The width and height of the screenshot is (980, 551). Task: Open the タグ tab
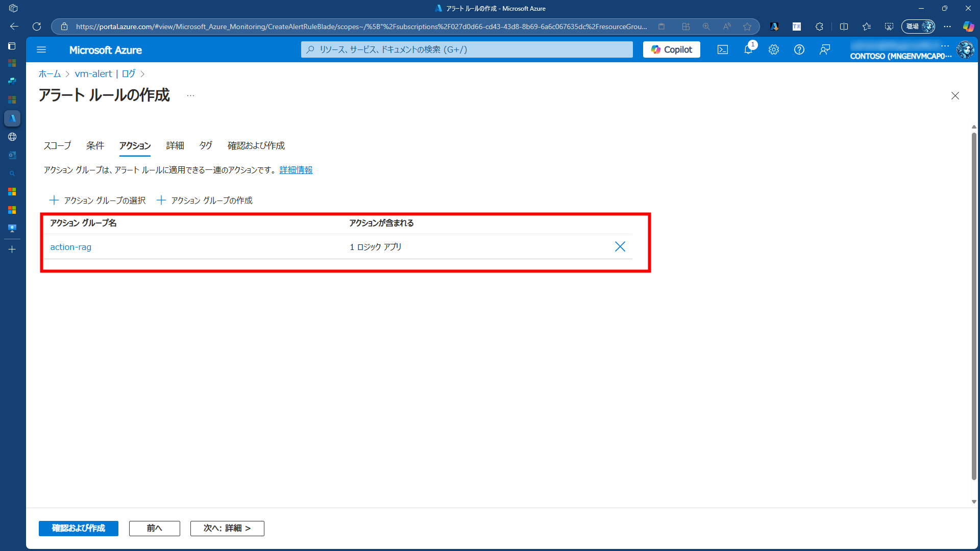(206, 146)
